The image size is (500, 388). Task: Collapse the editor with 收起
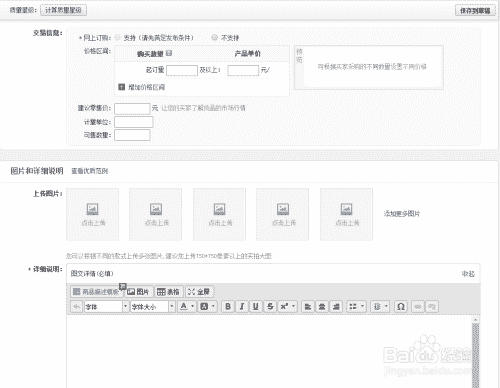(x=468, y=274)
